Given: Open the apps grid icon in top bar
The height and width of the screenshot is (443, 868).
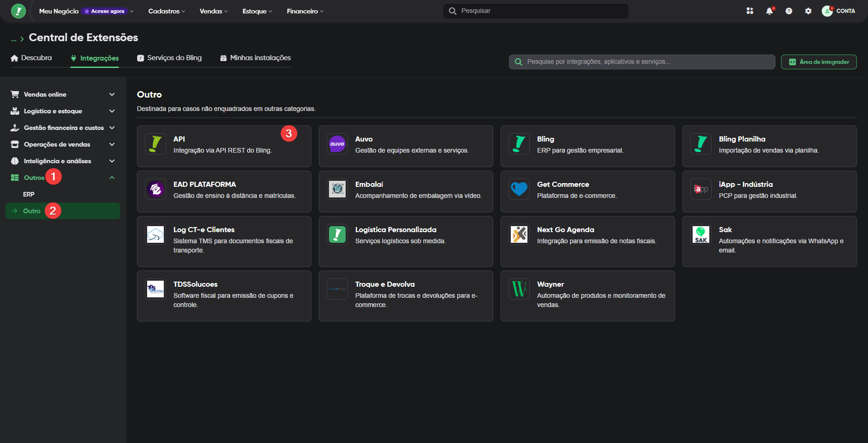Looking at the screenshot, I should coord(750,11).
